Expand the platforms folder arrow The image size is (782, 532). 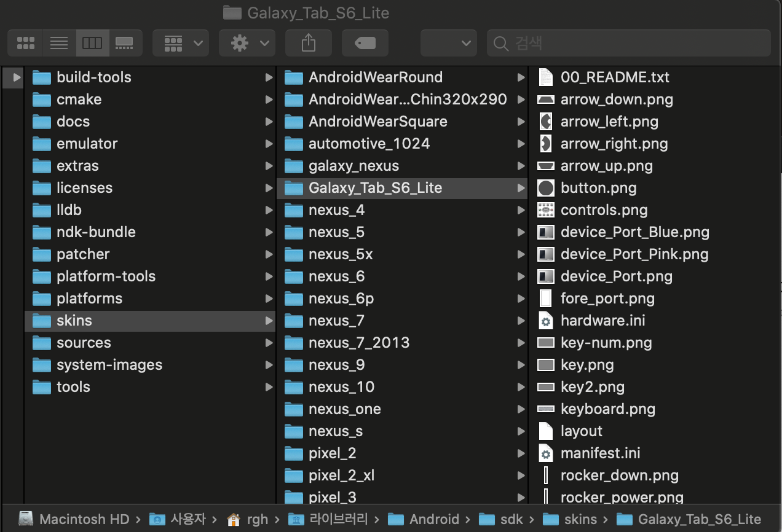pos(269,299)
